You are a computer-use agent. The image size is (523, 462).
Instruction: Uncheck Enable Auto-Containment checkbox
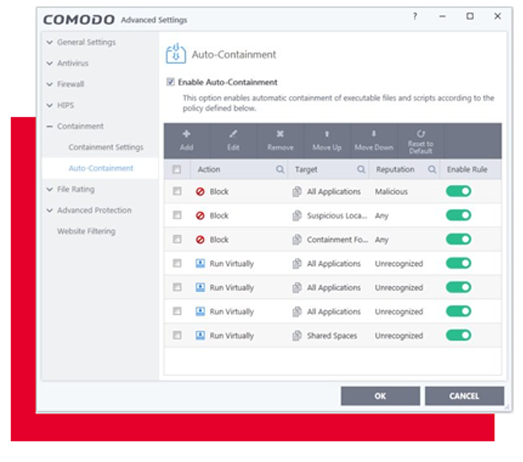pos(170,82)
